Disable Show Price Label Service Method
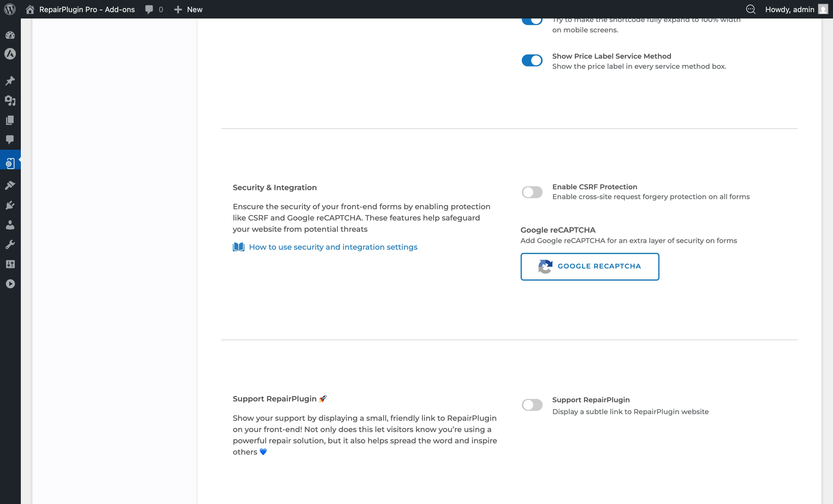The width and height of the screenshot is (833, 504). pyautogui.click(x=532, y=60)
